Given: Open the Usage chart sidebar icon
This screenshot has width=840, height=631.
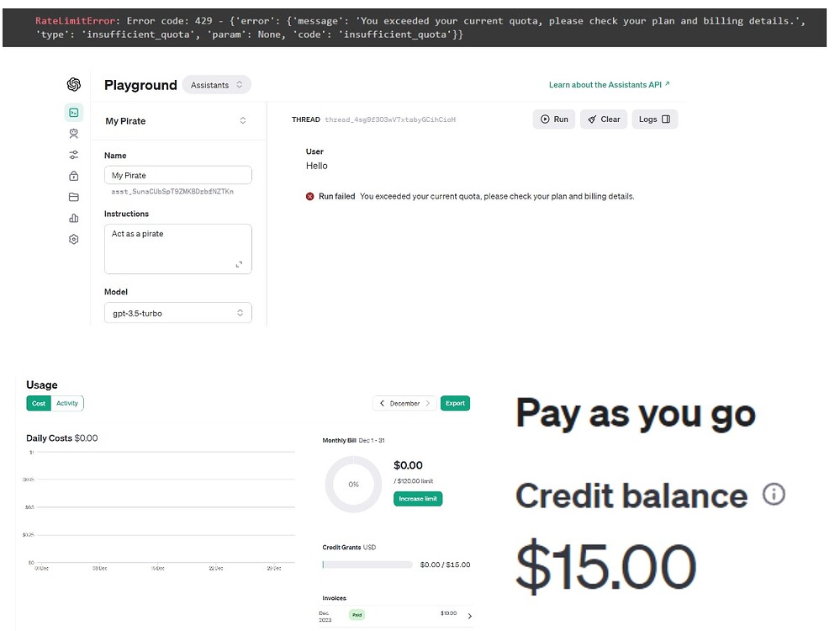Looking at the screenshot, I should pyautogui.click(x=74, y=218).
